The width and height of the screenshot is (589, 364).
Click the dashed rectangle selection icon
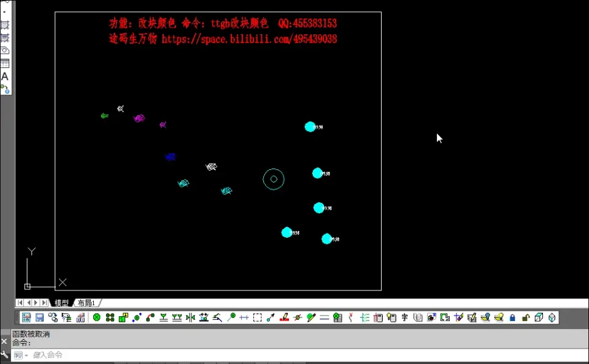(257, 318)
